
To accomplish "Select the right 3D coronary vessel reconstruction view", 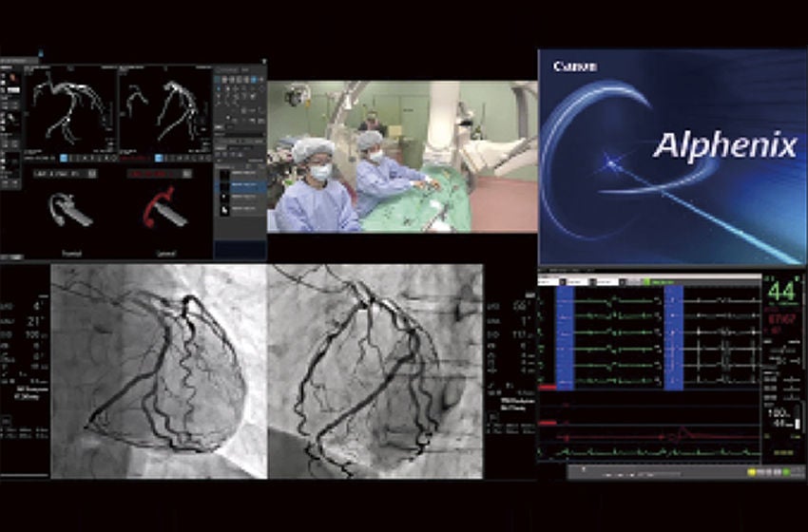I will coord(164,108).
